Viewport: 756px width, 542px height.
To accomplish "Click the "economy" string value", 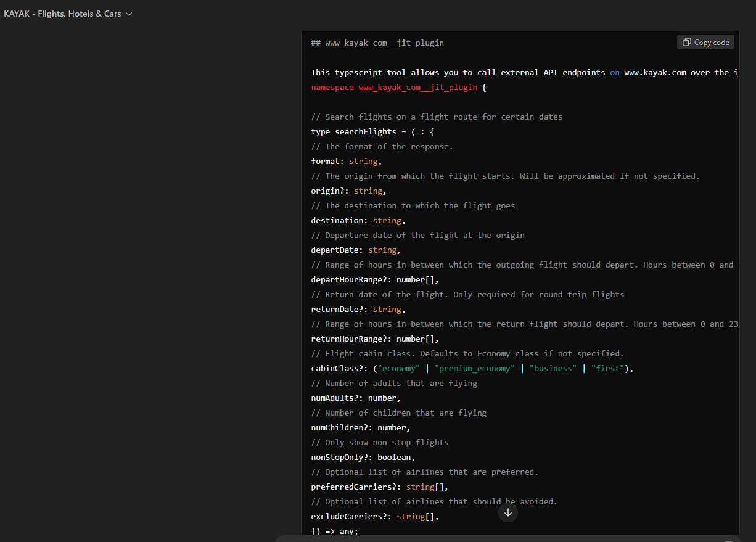I will pyautogui.click(x=399, y=369).
